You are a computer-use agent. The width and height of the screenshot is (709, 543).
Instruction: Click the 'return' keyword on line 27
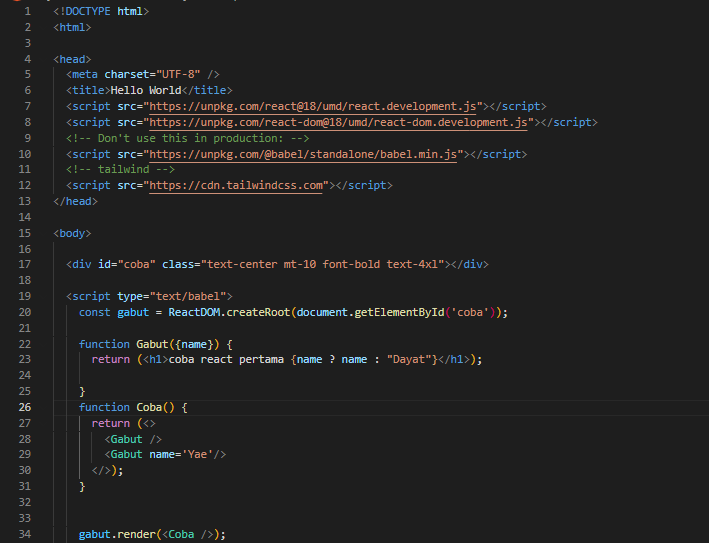pos(111,424)
